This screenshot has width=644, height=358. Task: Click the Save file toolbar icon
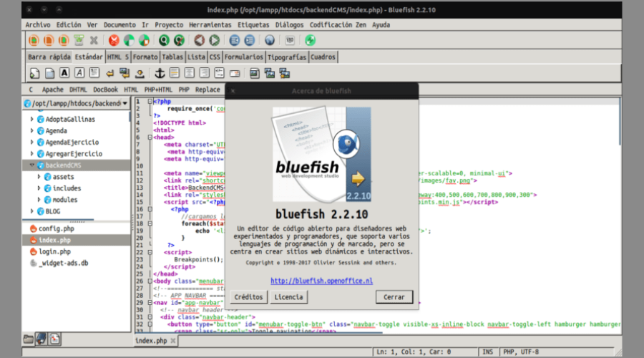(x=63, y=40)
